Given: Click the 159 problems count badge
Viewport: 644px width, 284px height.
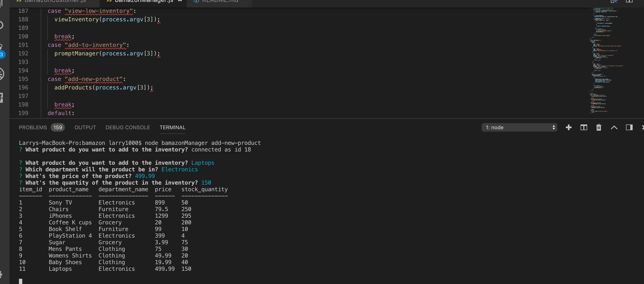Looking at the screenshot, I should pos(58,128).
